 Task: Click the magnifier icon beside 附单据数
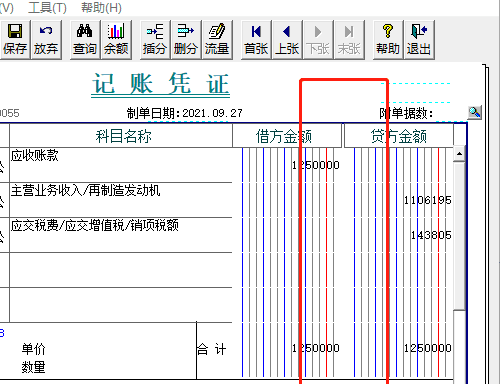coord(474,113)
